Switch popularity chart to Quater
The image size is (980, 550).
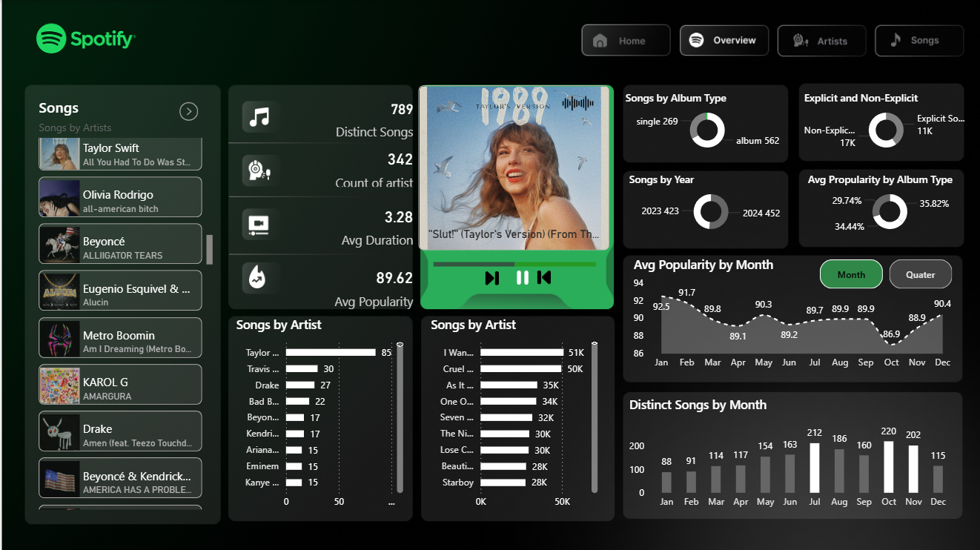click(x=921, y=274)
